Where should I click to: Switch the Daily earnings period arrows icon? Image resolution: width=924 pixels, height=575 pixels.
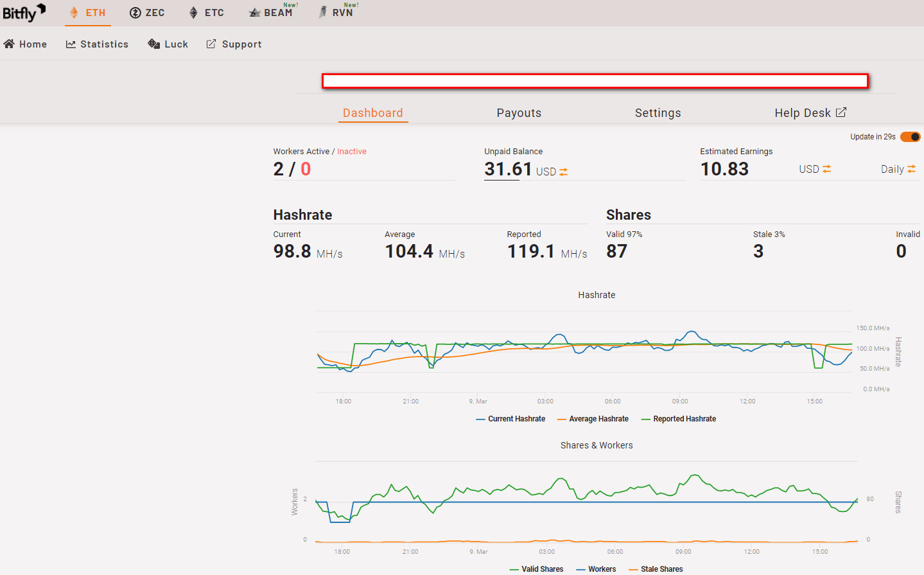(x=911, y=169)
